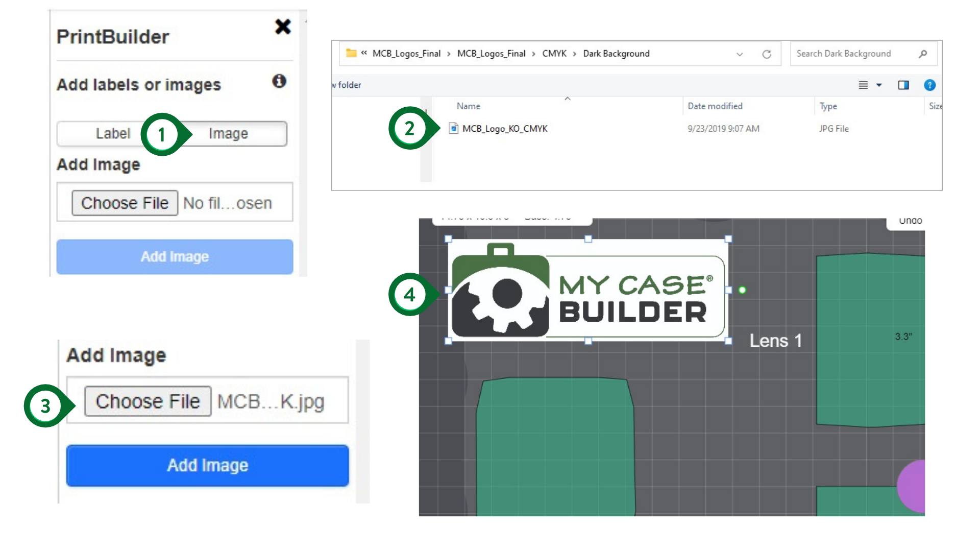Click Choose File showing no file chosen
This screenshot has height=550, width=980.
point(125,203)
